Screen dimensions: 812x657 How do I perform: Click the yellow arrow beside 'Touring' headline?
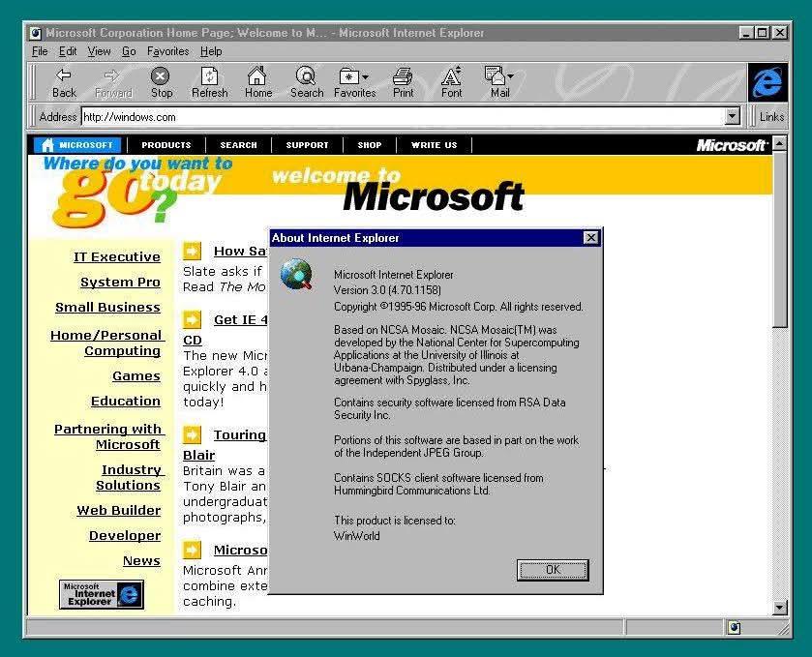192,434
